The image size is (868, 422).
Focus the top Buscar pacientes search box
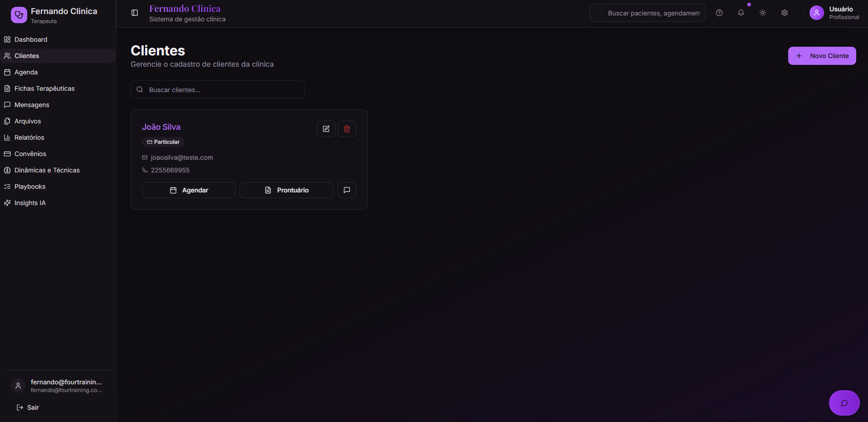648,13
